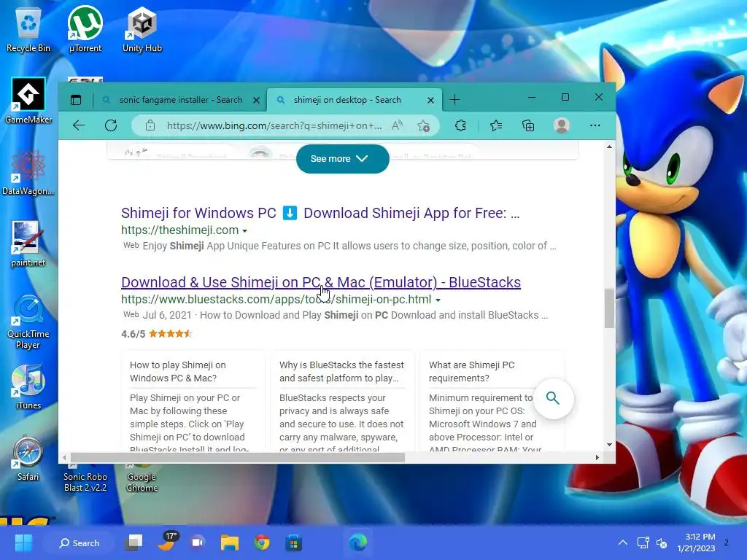Click the page scroll up arrow
The width and height of the screenshot is (747, 560).
click(609, 147)
